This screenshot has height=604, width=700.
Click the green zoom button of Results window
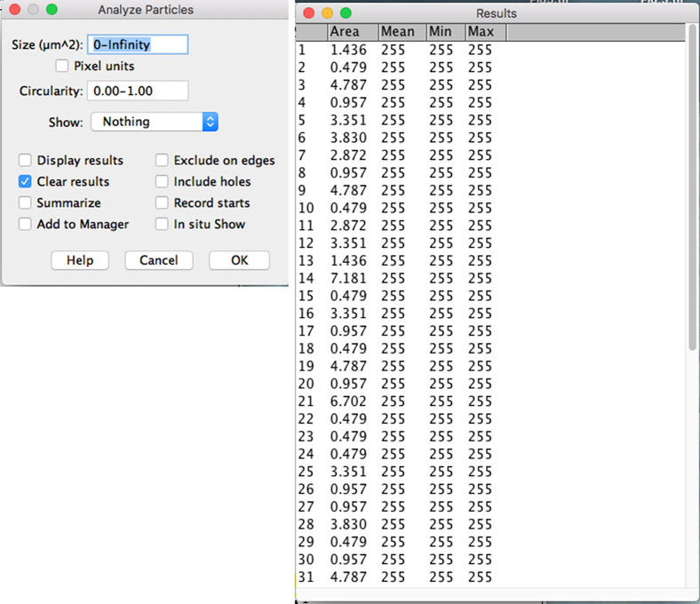click(x=346, y=13)
